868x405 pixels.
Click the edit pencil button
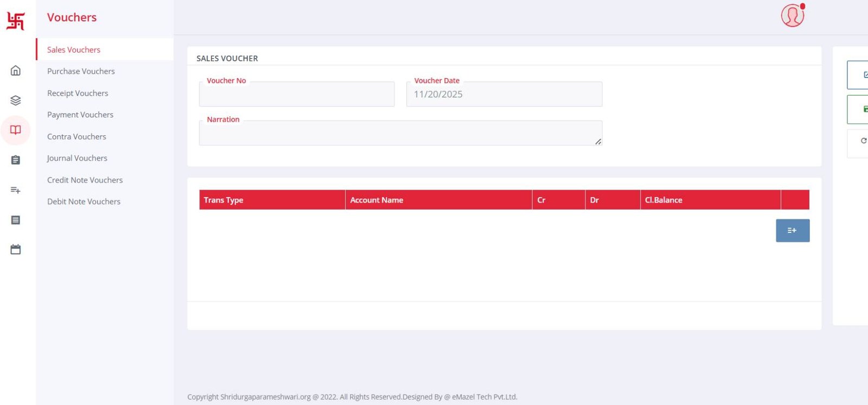(860, 75)
